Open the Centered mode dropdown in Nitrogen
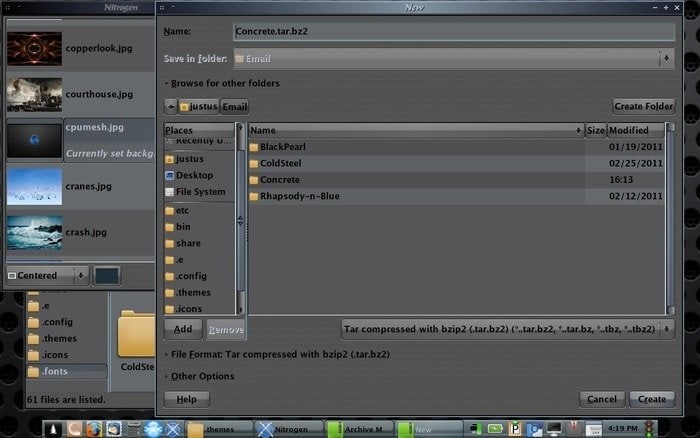700x438 pixels. pyautogui.click(x=47, y=275)
